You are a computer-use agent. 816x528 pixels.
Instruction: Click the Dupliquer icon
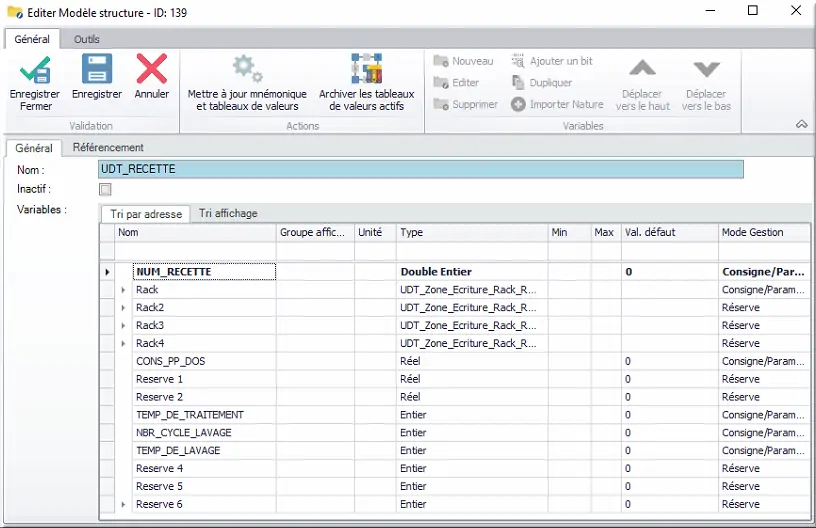[518, 83]
